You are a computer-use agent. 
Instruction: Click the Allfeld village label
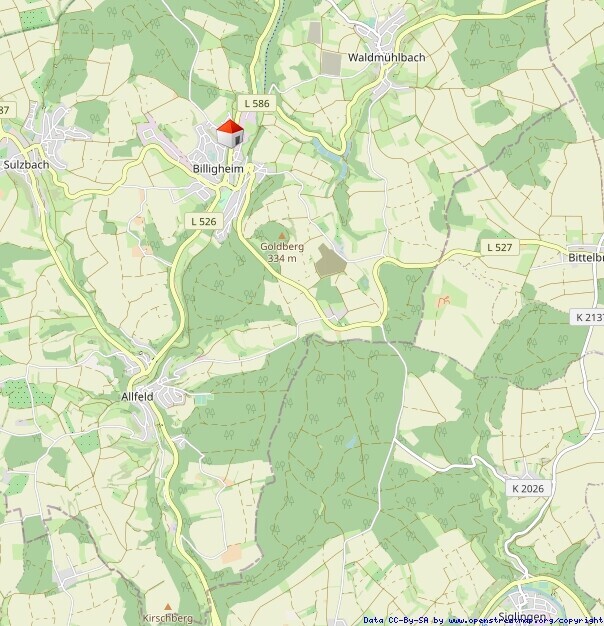(x=137, y=396)
